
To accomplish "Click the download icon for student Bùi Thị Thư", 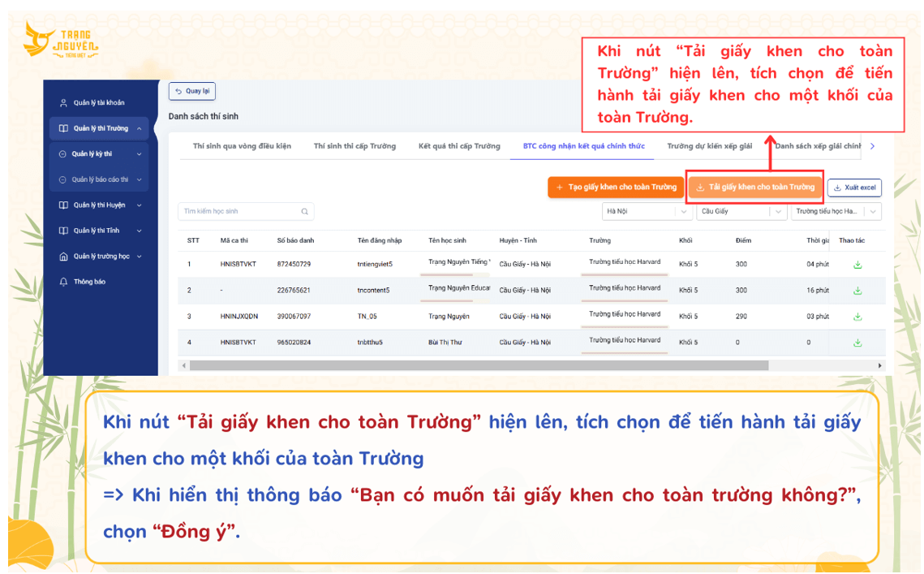I will [856, 342].
